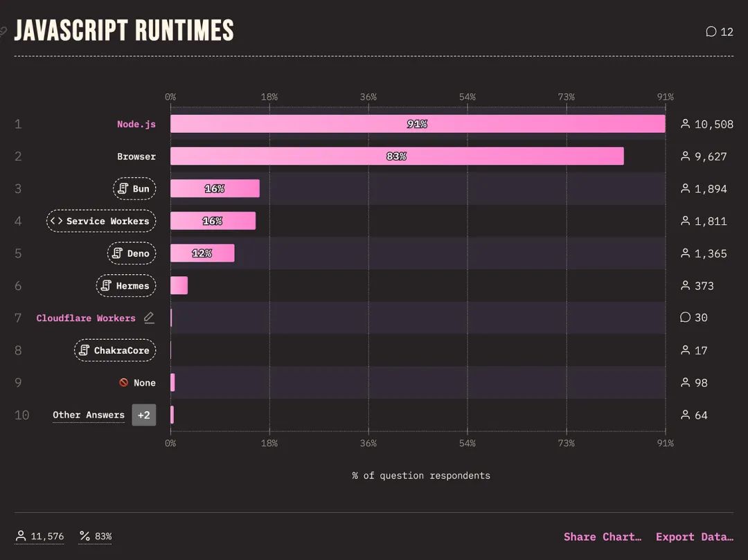Click the red None prohibition icon

point(123,382)
